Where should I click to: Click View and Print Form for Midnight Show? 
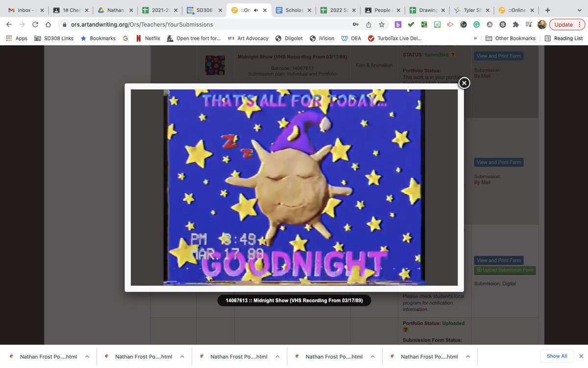tap(498, 56)
